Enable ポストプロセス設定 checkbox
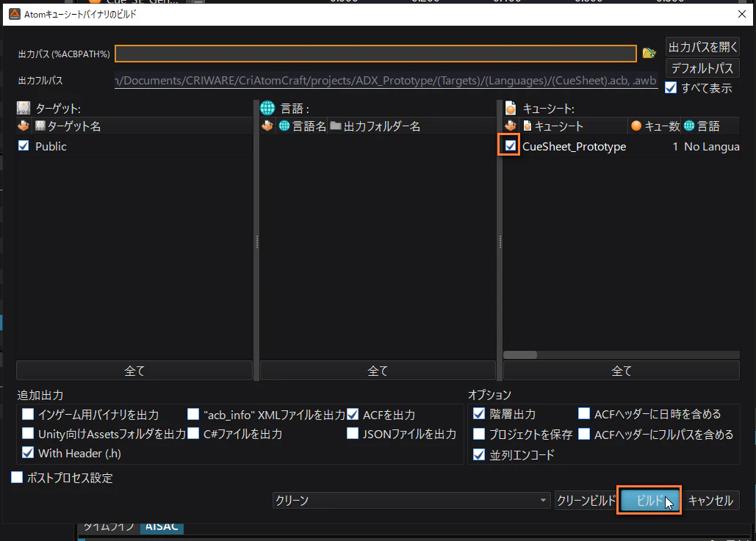The width and height of the screenshot is (756, 541). 17,477
